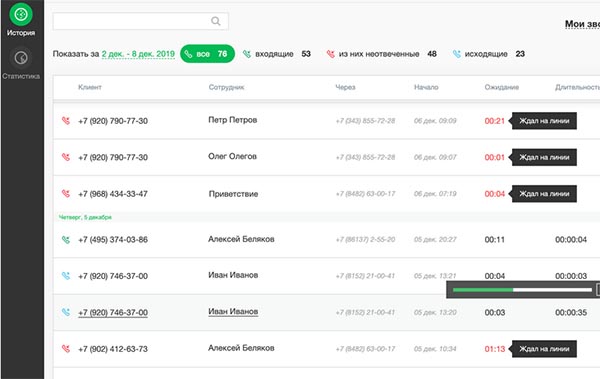Click via number +7 (86137) 2-55-20
The height and width of the screenshot is (379, 600).
point(365,240)
